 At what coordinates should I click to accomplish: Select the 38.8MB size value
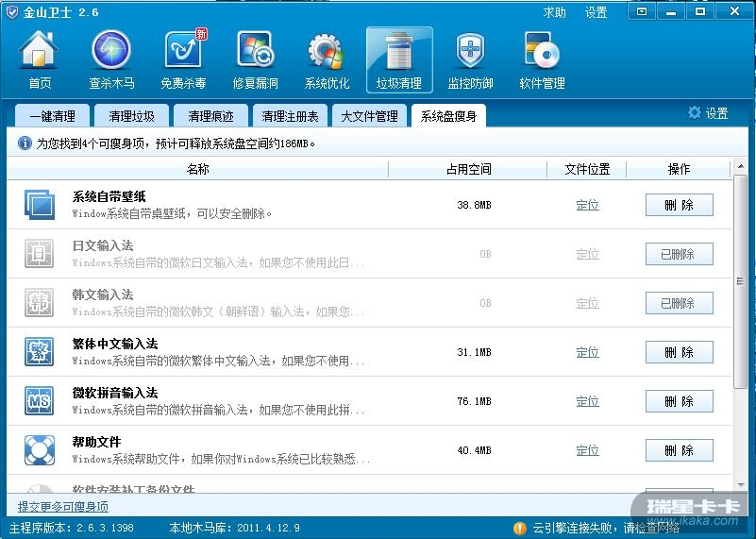[x=474, y=205]
